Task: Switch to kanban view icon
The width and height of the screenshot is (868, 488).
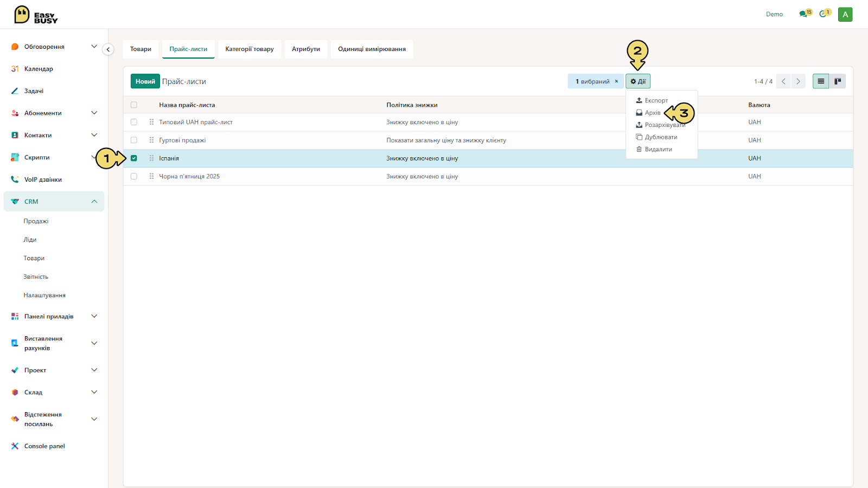Action: [838, 81]
